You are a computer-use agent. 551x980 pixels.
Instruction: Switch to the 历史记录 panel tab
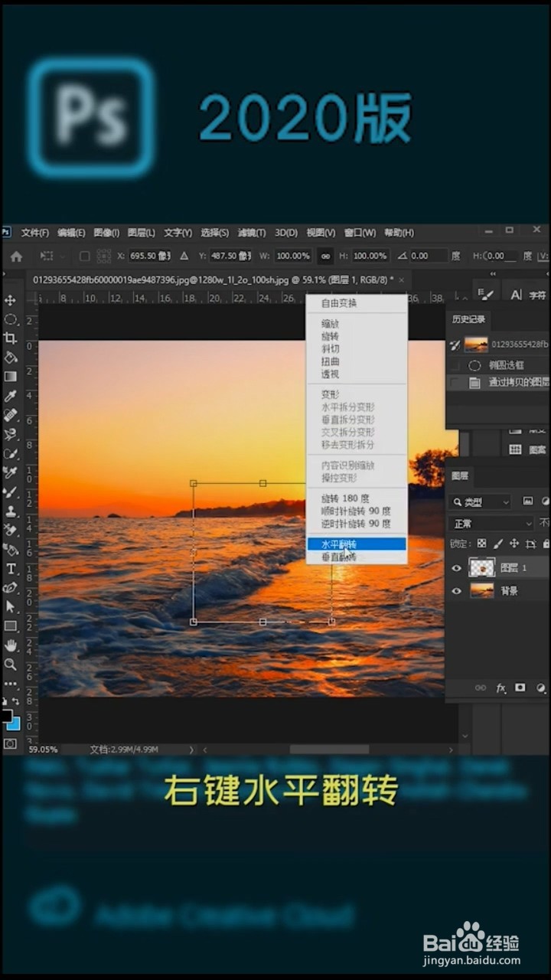468,319
